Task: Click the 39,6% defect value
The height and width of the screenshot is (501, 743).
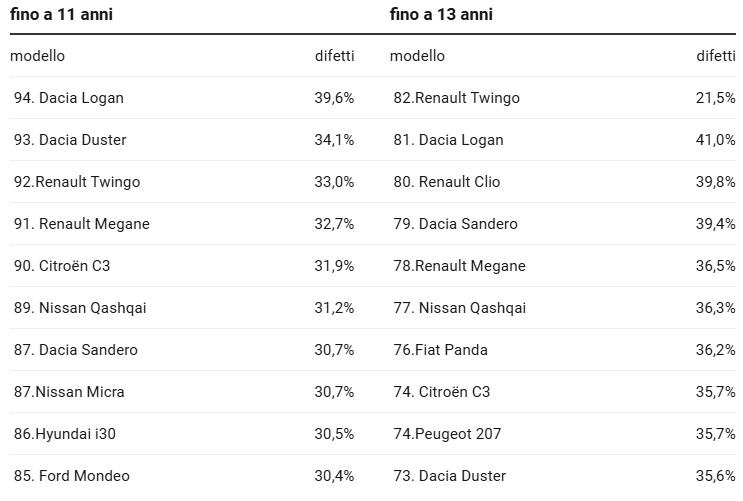Action: click(x=335, y=98)
